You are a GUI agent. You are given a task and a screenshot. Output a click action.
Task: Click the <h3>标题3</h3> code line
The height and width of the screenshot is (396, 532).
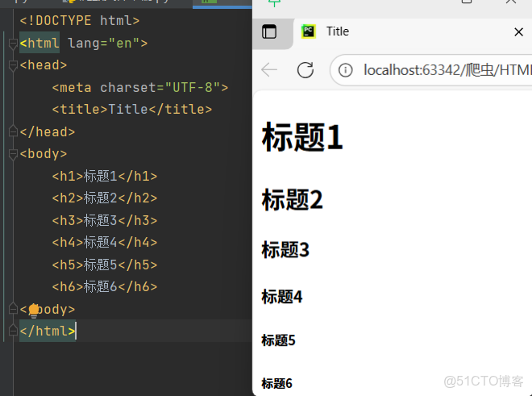(105, 220)
